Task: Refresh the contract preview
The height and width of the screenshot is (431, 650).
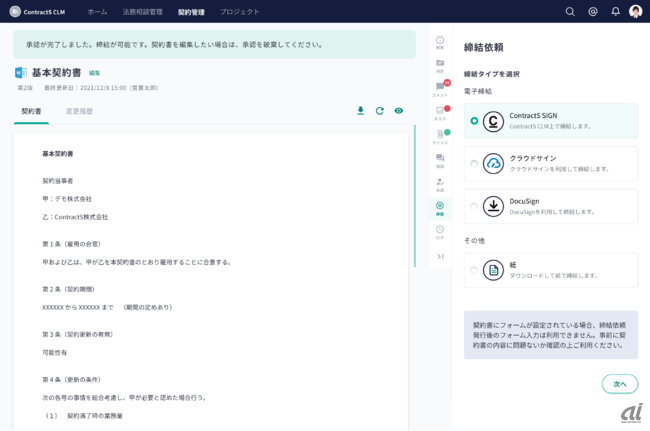Action: 379,111
